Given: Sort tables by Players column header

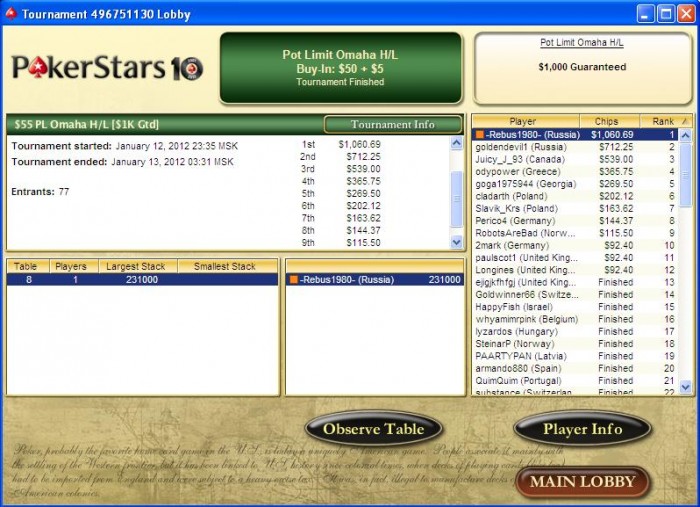Looking at the screenshot, I should coord(74,266).
